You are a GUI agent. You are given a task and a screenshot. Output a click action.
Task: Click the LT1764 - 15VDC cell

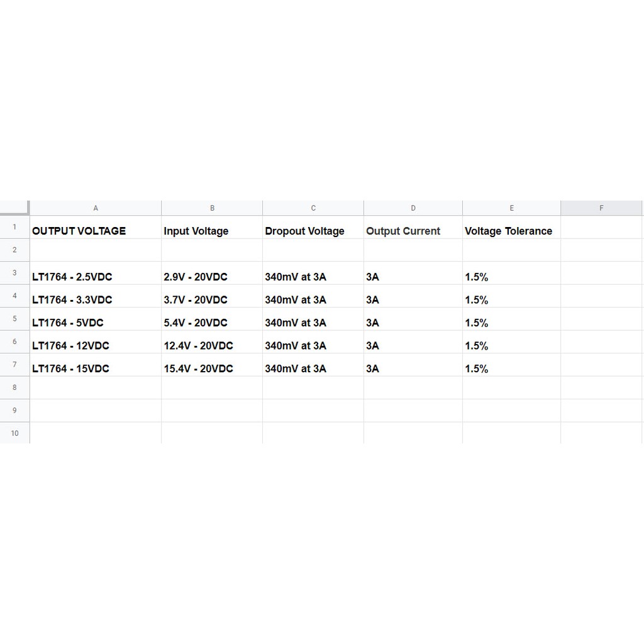70,369
